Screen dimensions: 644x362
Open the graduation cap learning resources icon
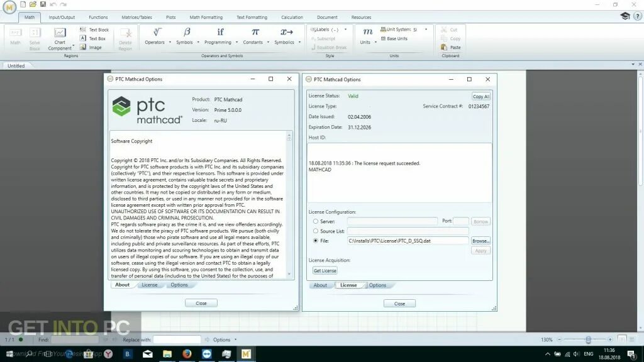[x=625, y=16]
